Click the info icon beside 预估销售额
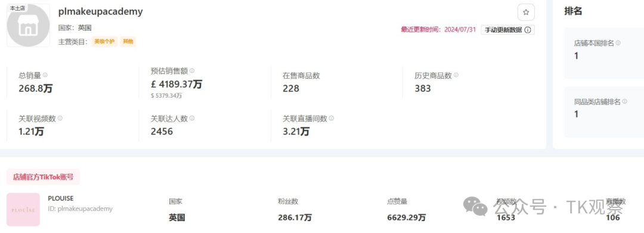This screenshot has width=644, height=233. pyautogui.click(x=192, y=71)
